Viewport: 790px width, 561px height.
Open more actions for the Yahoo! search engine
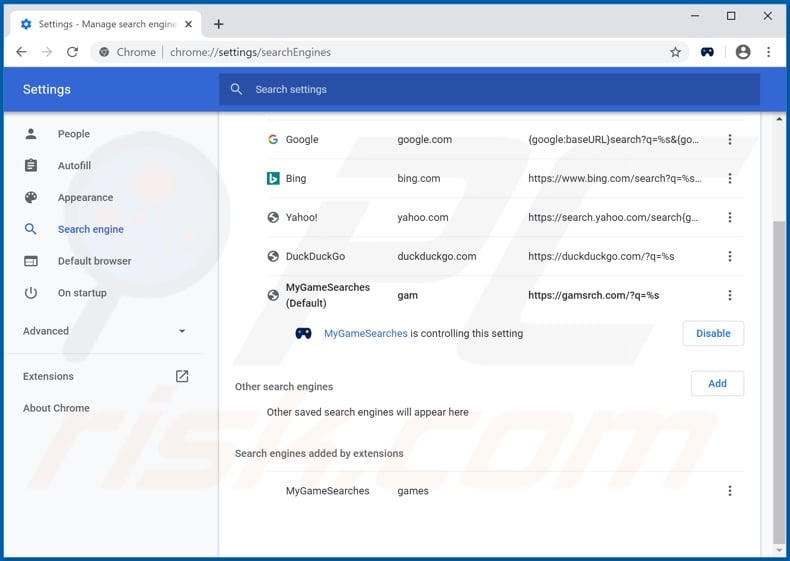click(730, 217)
